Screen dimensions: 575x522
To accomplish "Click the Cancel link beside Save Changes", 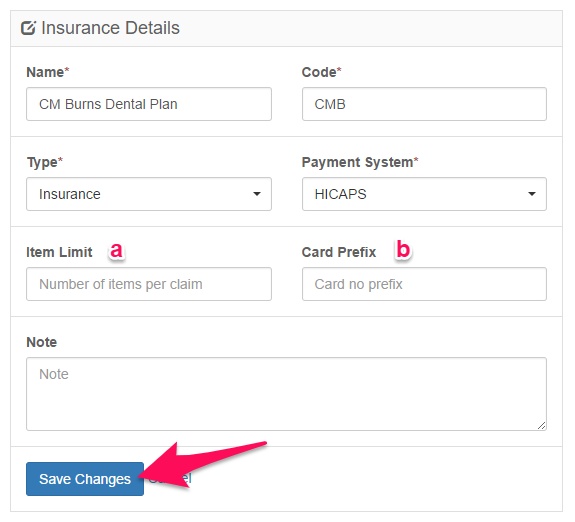I will pyautogui.click(x=171, y=478).
